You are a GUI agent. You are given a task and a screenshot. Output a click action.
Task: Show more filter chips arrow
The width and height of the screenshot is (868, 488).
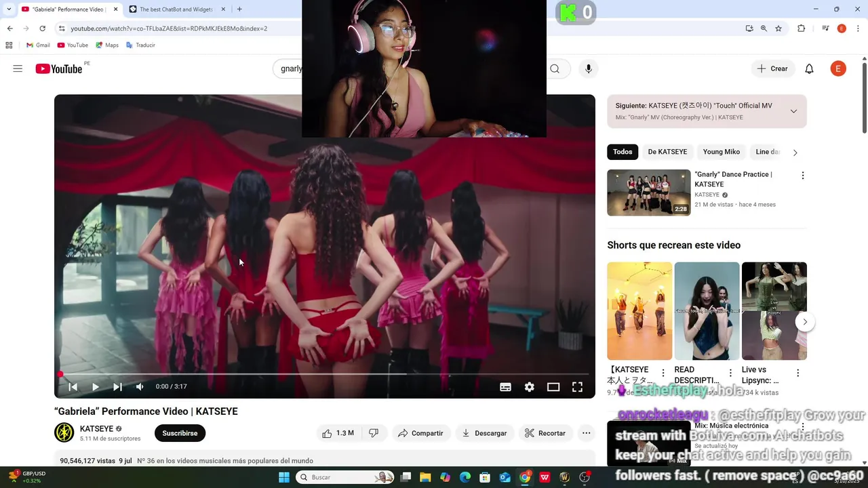pos(795,152)
